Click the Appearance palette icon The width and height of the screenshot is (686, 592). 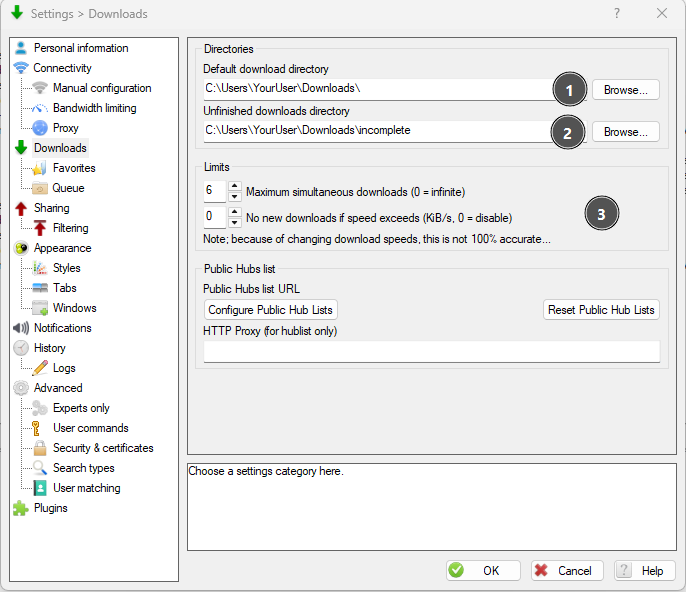tap(21, 248)
